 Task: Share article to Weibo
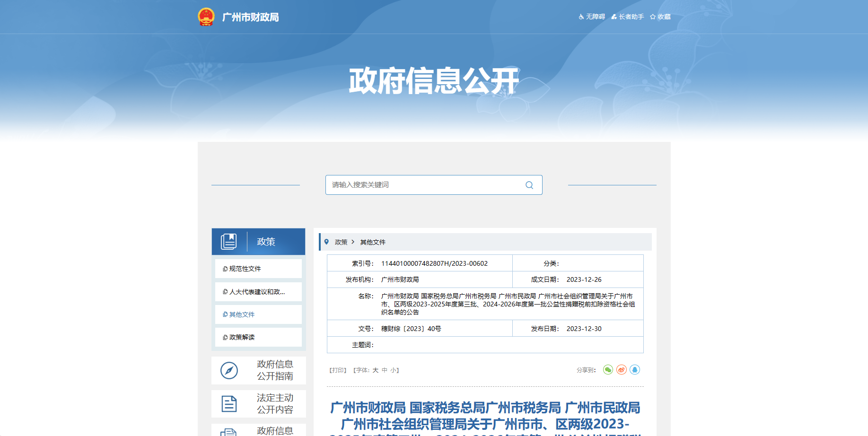coord(621,370)
